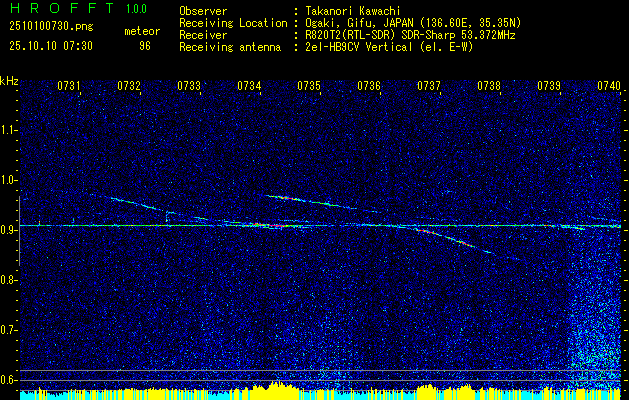Click the 'Receiving Location' label

point(233,23)
